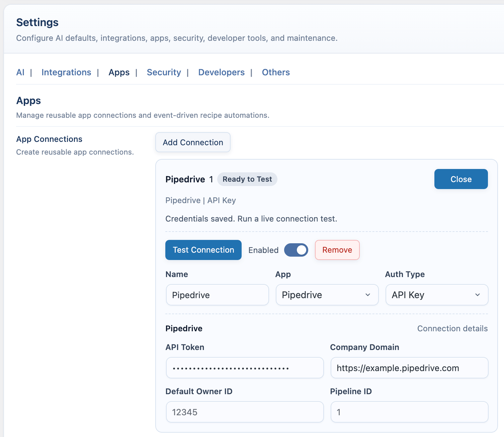Click the Default Owner ID field
The width and height of the screenshot is (504, 437).
point(245,412)
